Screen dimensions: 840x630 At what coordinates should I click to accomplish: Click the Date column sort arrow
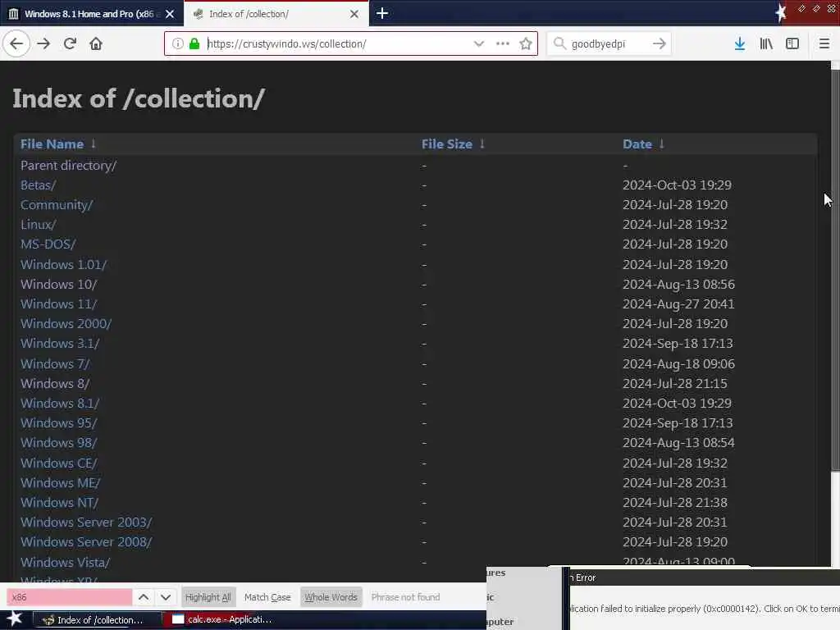662,144
